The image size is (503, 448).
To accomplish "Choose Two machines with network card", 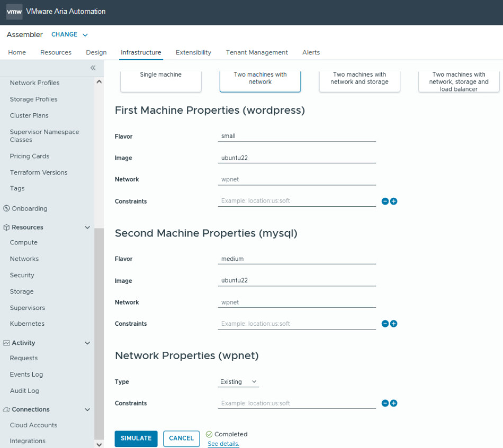I will [x=260, y=81].
